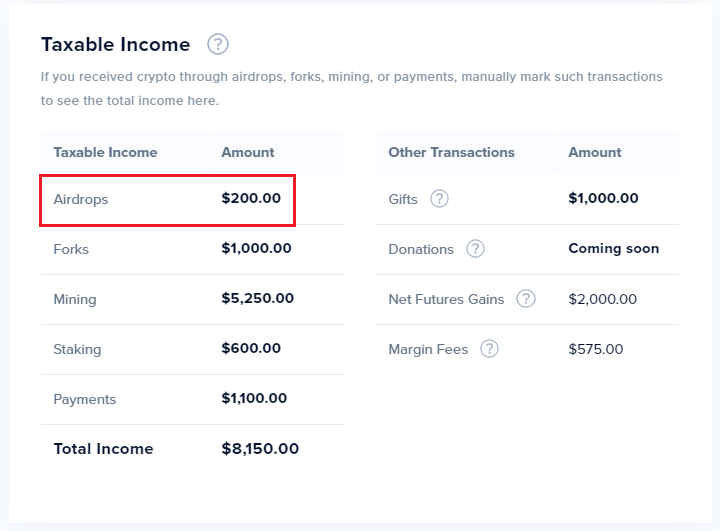Show Net Futures Gains help icon
720x531 pixels.
tap(526, 299)
